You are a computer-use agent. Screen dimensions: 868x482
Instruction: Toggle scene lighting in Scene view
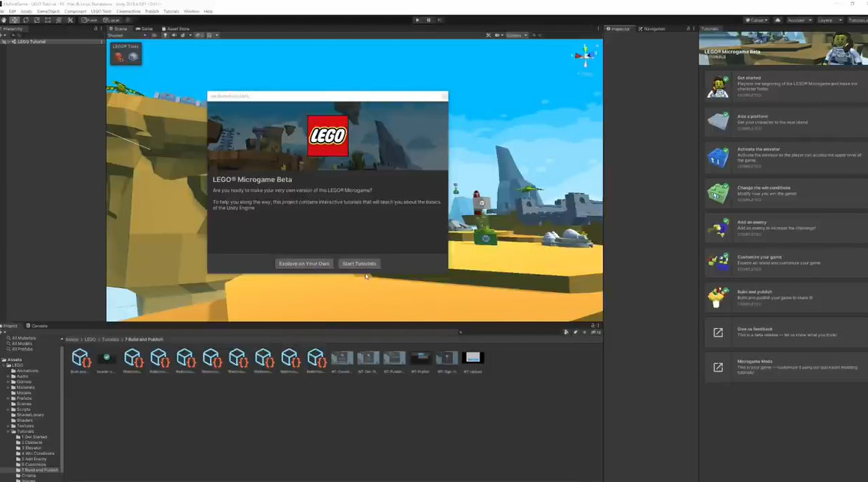[165, 35]
